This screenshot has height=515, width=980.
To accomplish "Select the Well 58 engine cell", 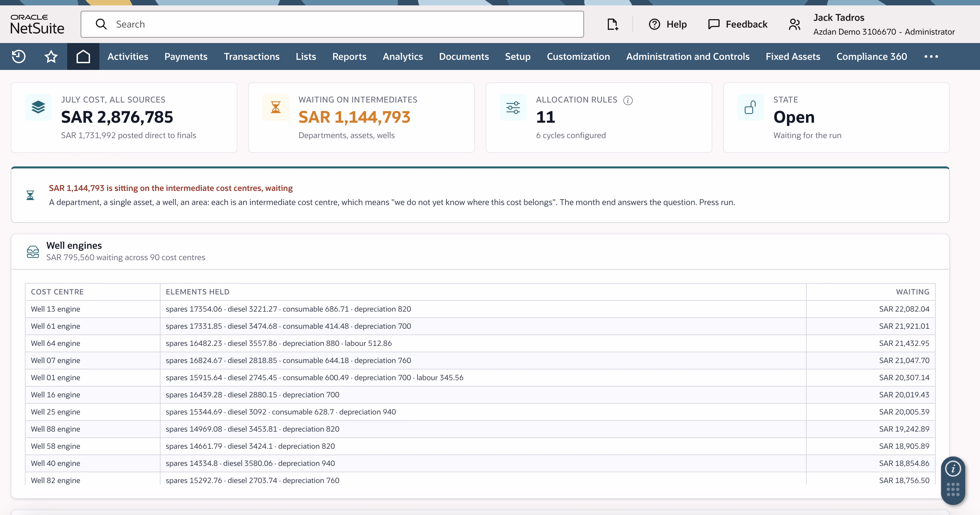I will click(x=92, y=446).
